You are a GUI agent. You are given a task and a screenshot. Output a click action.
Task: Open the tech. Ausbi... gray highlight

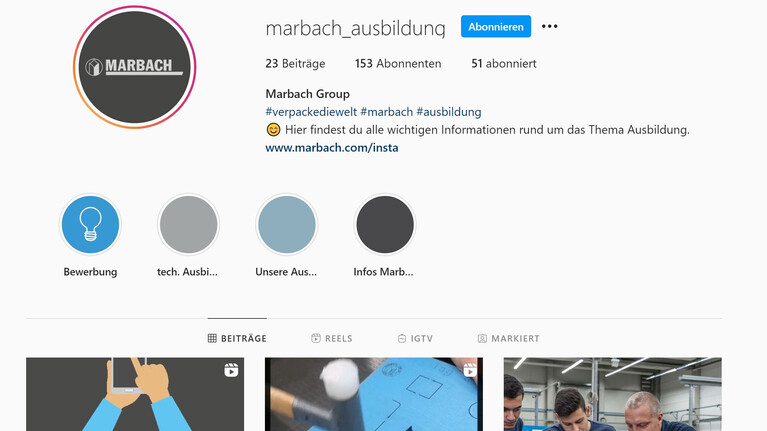(x=188, y=225)
